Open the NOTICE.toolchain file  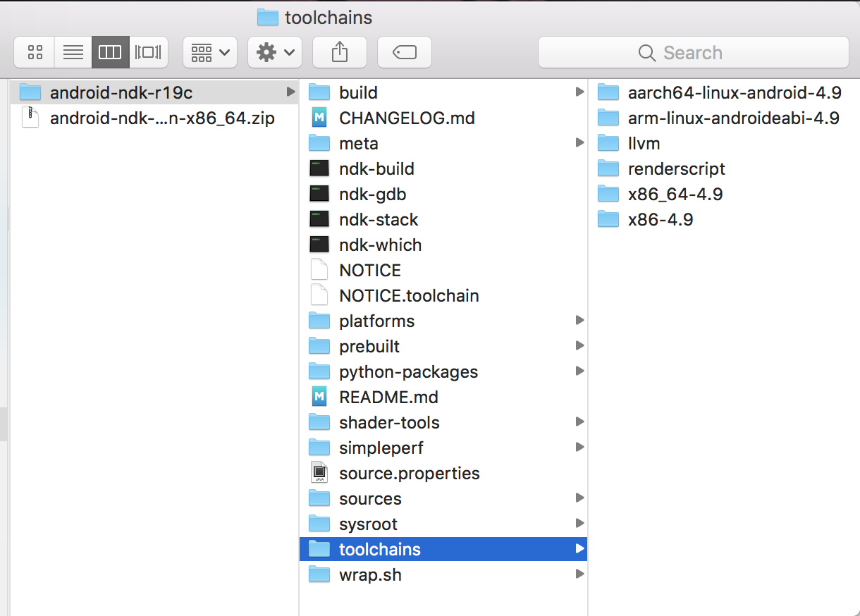tap(409, 295)
